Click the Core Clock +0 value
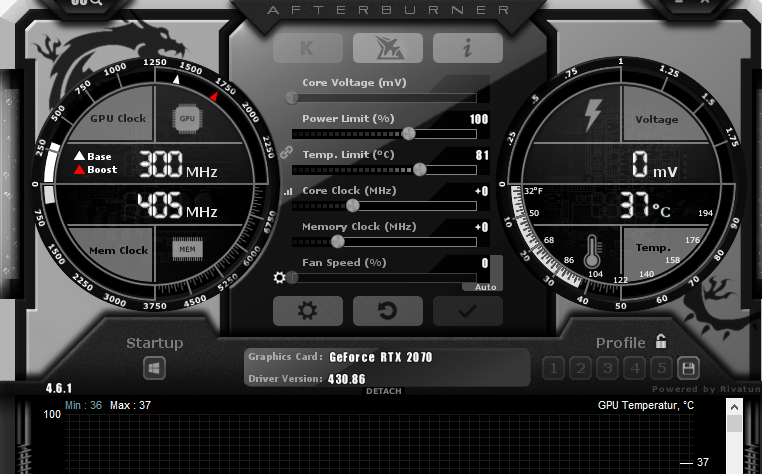Image resolution: width=762 pixels, height=474 pixels. coord(482,191)
